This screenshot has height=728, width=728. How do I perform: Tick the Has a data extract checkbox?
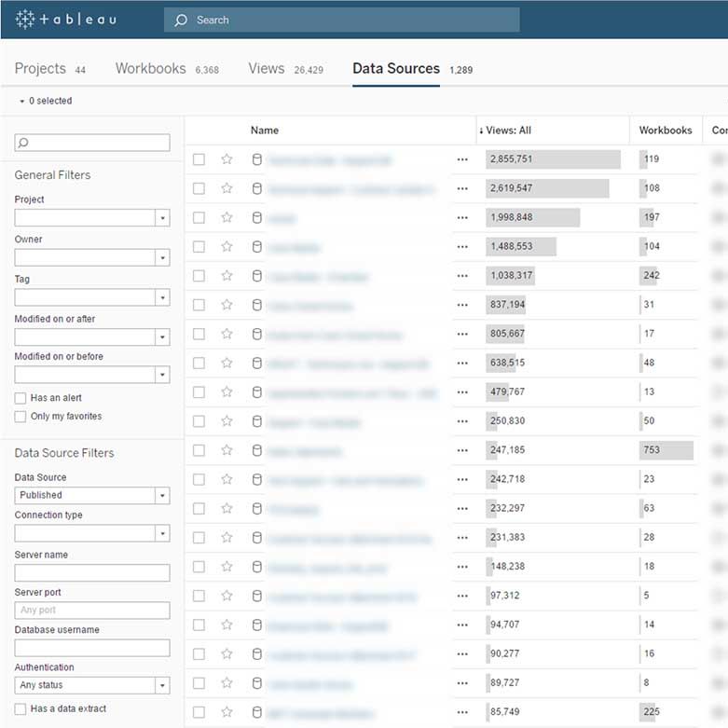tap(21, 709)
